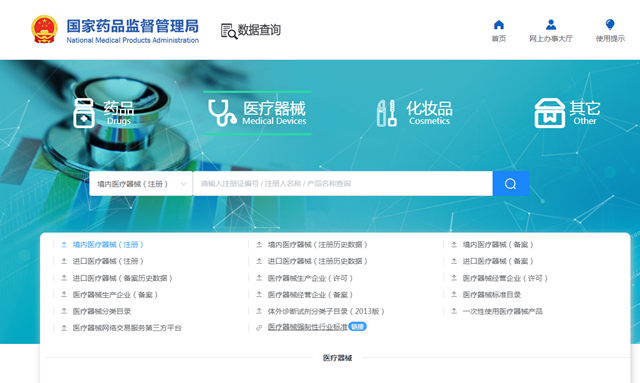Select 境内医疗器械(注册) list link
The image size is (640, 383).
108,245
